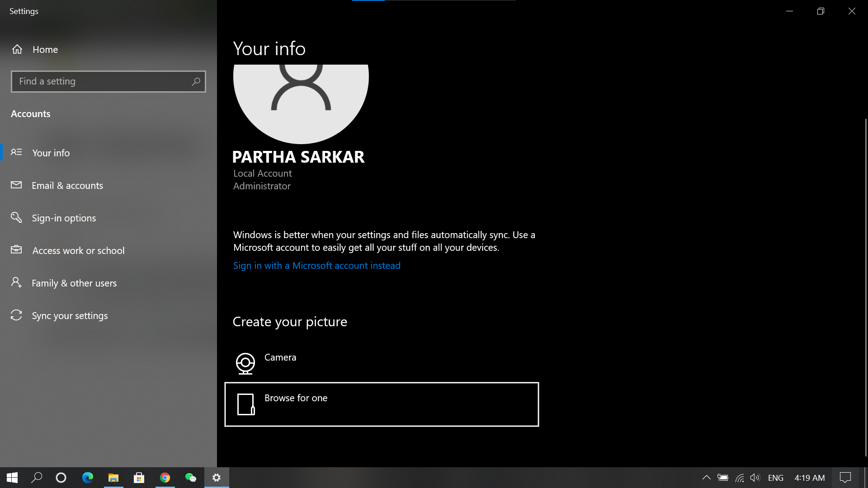Open Sync your settings
The width and height of the screenshot is (868, 488).
[x=69, y=315]
